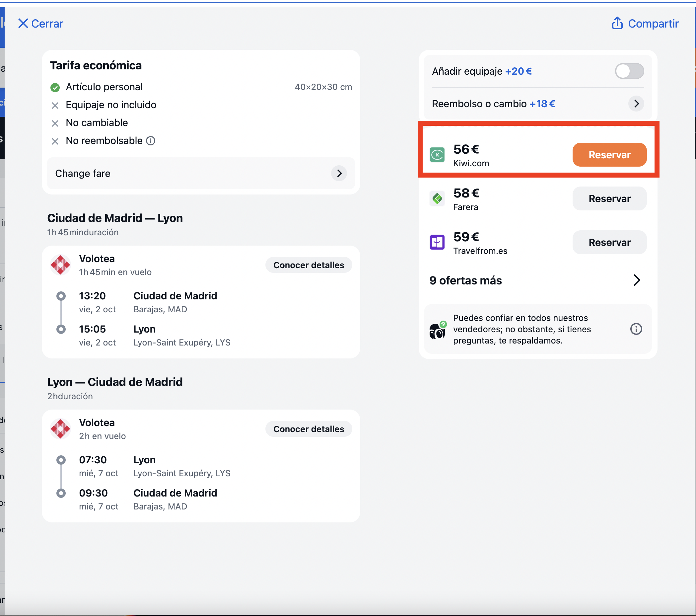The width and height of the screenshot is (696, 616).
Task: Expand the Reembolso o cambio option chevron
Action: 636,104
